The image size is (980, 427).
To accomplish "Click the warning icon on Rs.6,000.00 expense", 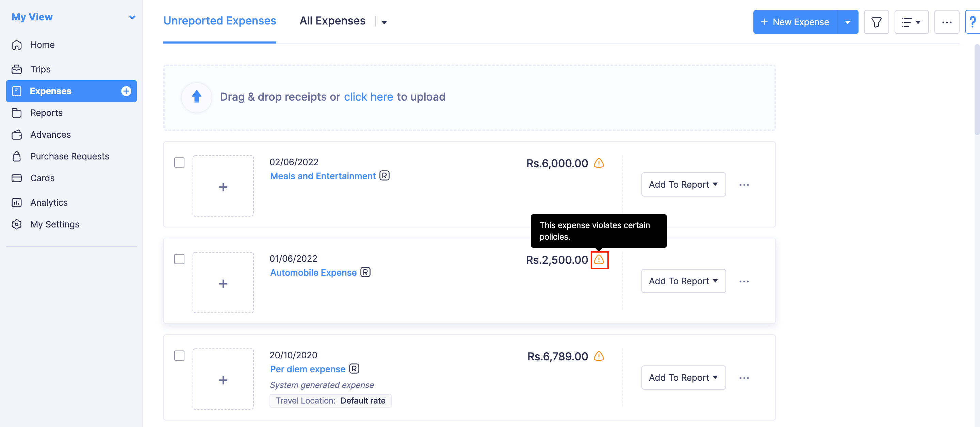I will click(x=599, y=164).
